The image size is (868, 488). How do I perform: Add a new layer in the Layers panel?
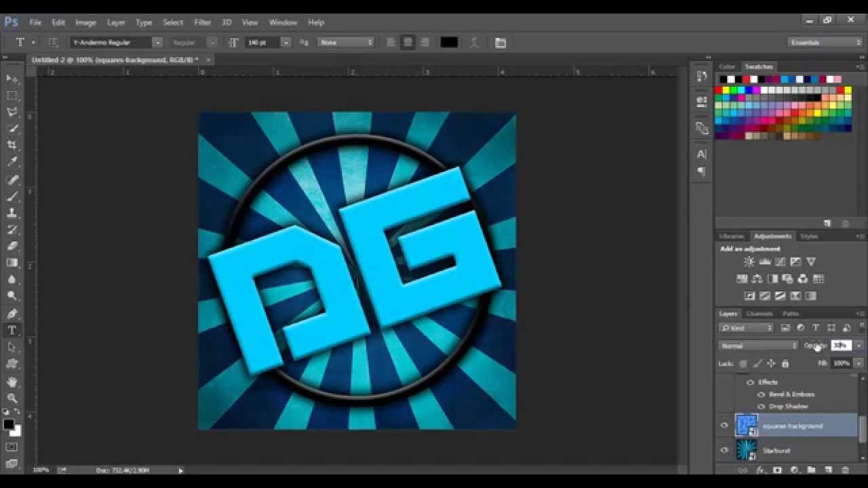[x=827, y=469]
